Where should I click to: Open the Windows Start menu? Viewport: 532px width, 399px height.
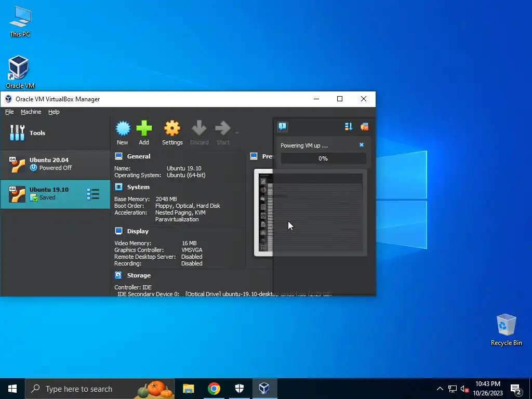tap(12, 389)
